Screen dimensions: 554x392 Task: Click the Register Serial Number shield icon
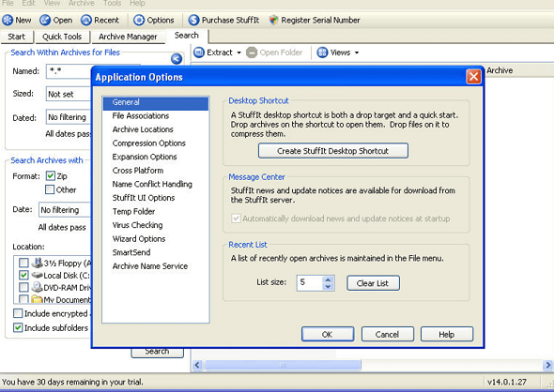point(273,20)
